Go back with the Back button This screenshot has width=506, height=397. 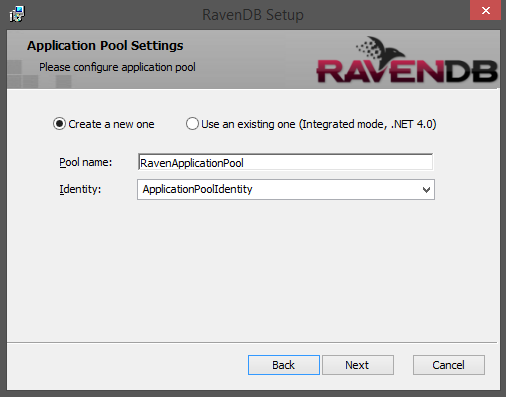tap(284, 365)
